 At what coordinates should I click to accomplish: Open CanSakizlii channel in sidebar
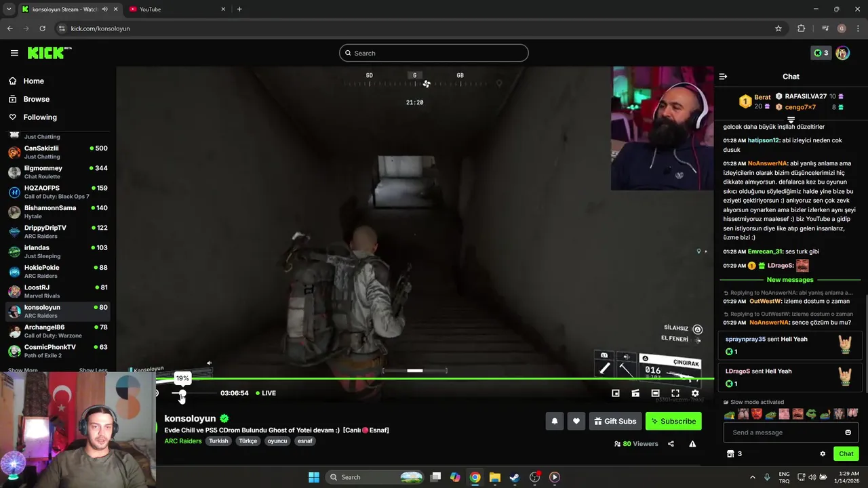(58, 152)
